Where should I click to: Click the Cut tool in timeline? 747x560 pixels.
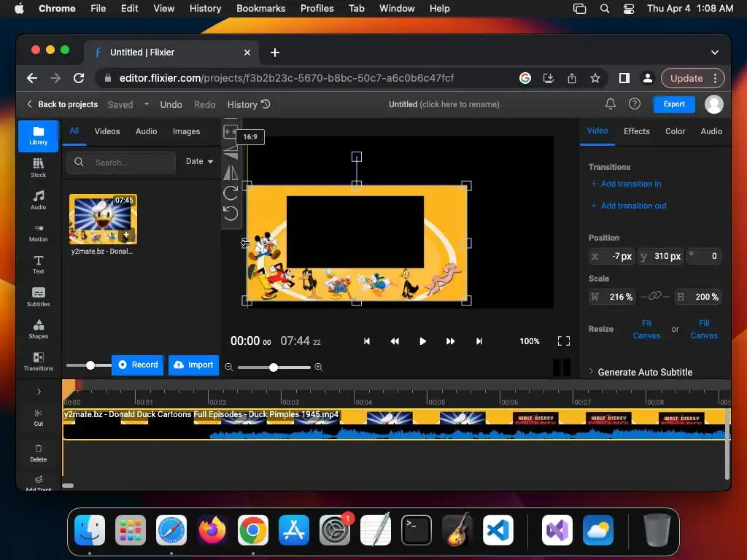[x=38, y=418]
